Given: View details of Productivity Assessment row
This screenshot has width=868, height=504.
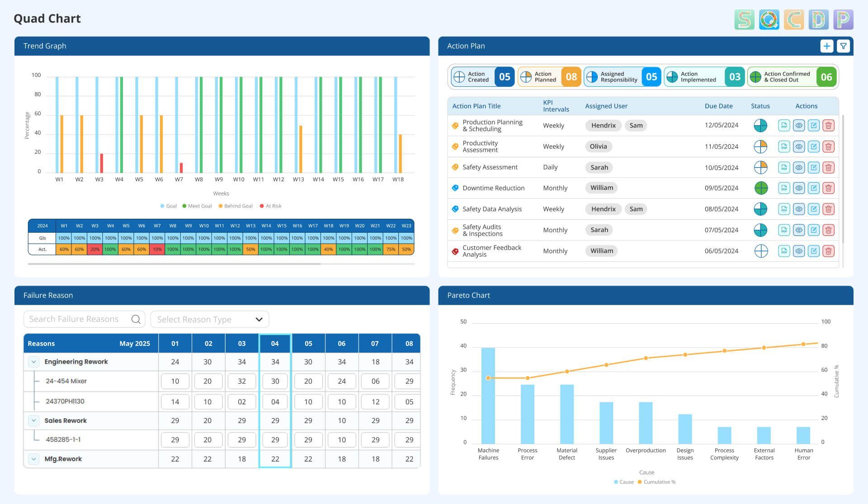Looking at the screenshot, I should click(798, 146).
